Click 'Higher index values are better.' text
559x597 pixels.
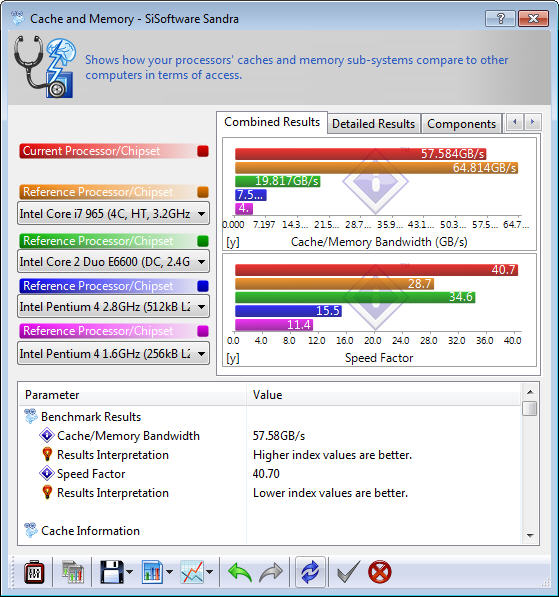point(332,455)
